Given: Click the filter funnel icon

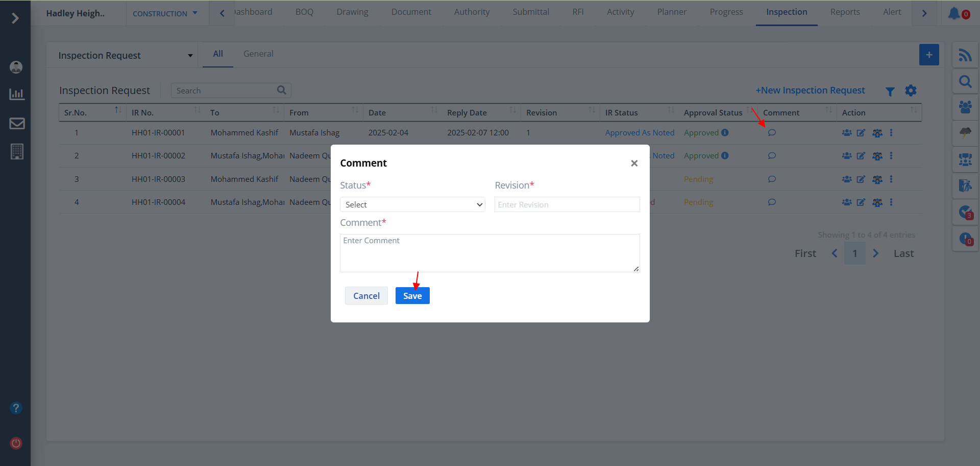Looking at the screenshot, I should (x=890, y=91).
